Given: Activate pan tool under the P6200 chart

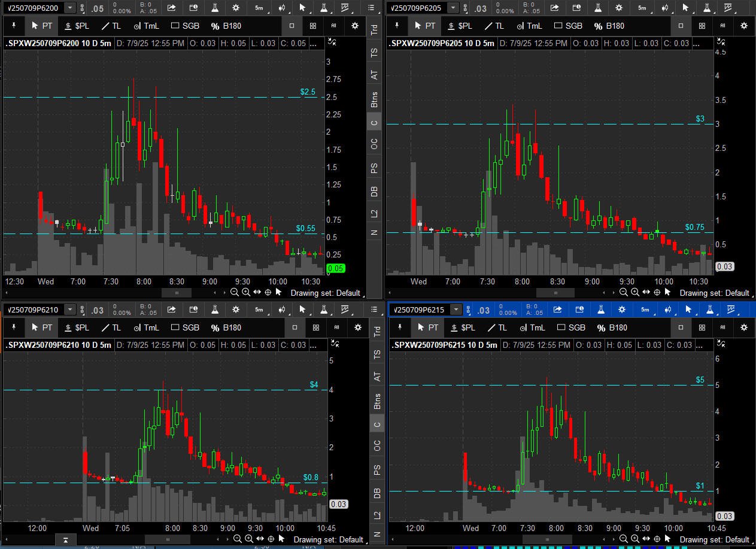Looking at the screenshot, I should [x=257, y=292].
